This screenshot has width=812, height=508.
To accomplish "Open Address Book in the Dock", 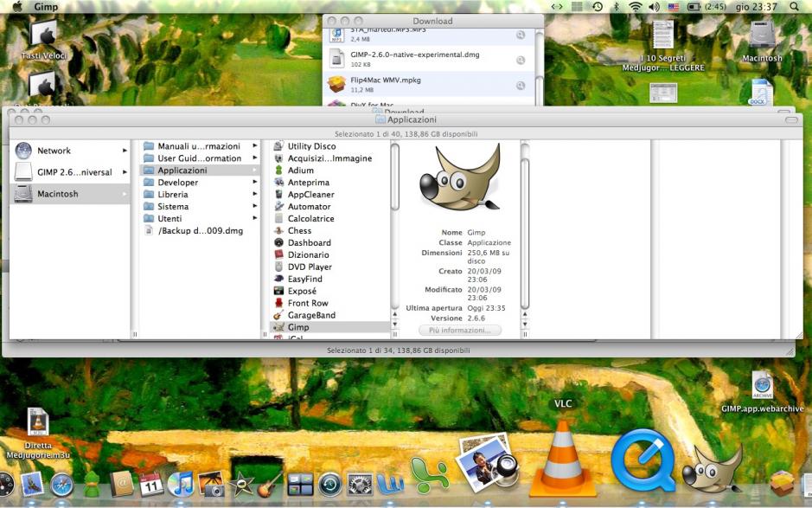I will coord(122,485).
